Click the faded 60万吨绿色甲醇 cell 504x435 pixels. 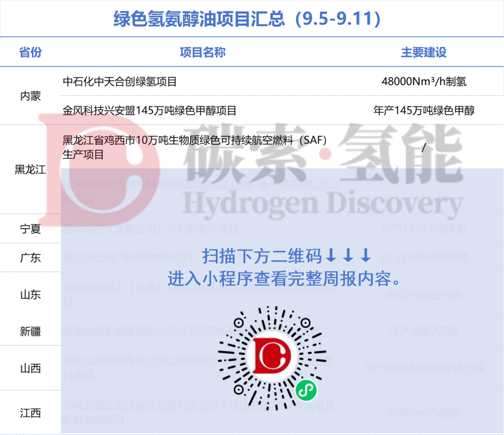pyautogui.click(x=424, y=295)
